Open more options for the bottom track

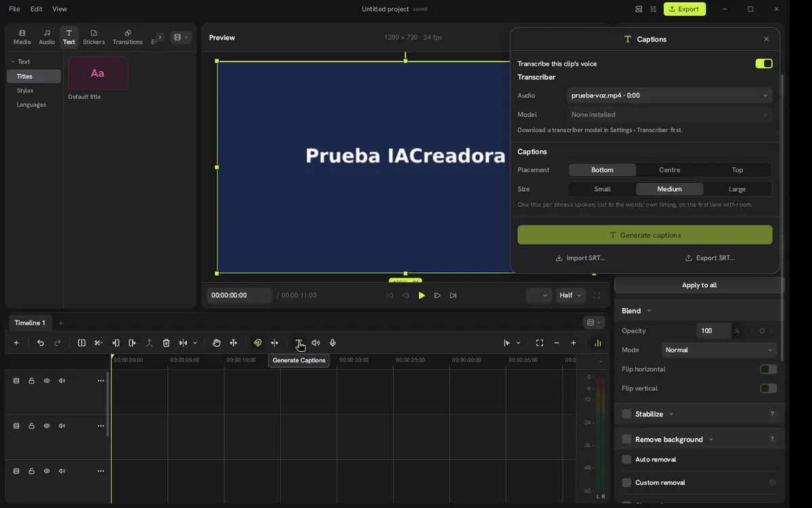tap(101, 471)
